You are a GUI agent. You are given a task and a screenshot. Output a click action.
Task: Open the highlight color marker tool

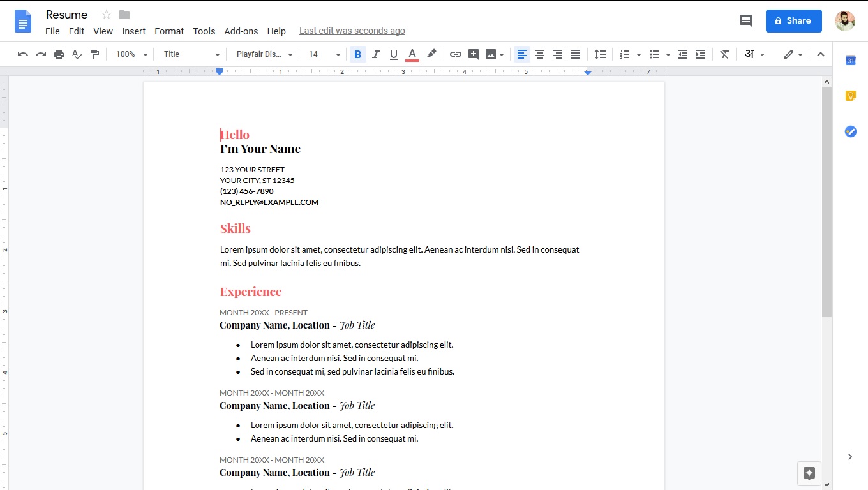[x=431, y=54]
